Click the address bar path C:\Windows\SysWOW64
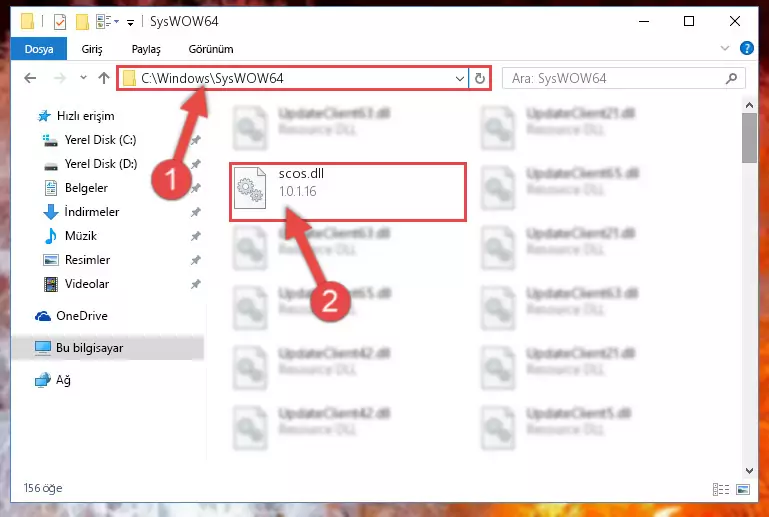 point(212,78)
